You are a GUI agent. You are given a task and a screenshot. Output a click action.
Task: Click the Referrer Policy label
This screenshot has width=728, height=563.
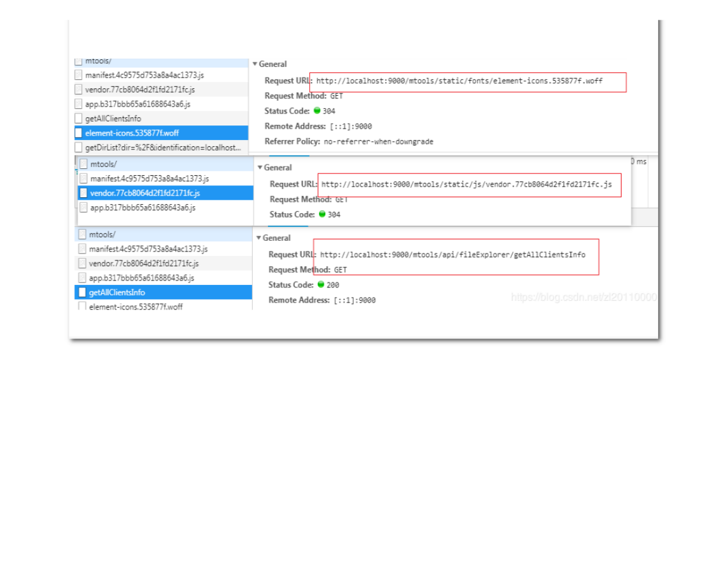click(x=292, y=141)
